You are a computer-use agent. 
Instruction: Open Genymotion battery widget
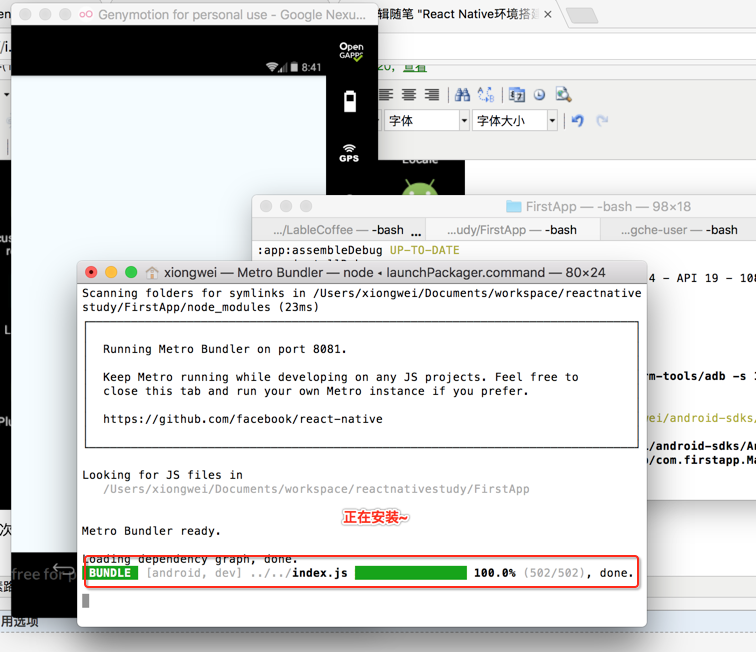(x=350, y=101)
